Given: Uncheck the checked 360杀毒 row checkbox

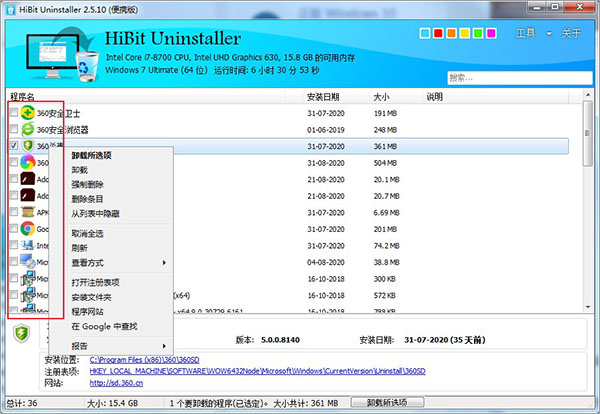Looking at the screenshot, I should click(14, 145).
